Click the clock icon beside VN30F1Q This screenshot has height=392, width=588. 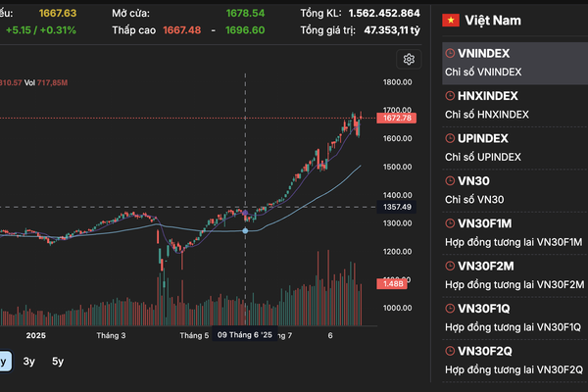point(451,308)
